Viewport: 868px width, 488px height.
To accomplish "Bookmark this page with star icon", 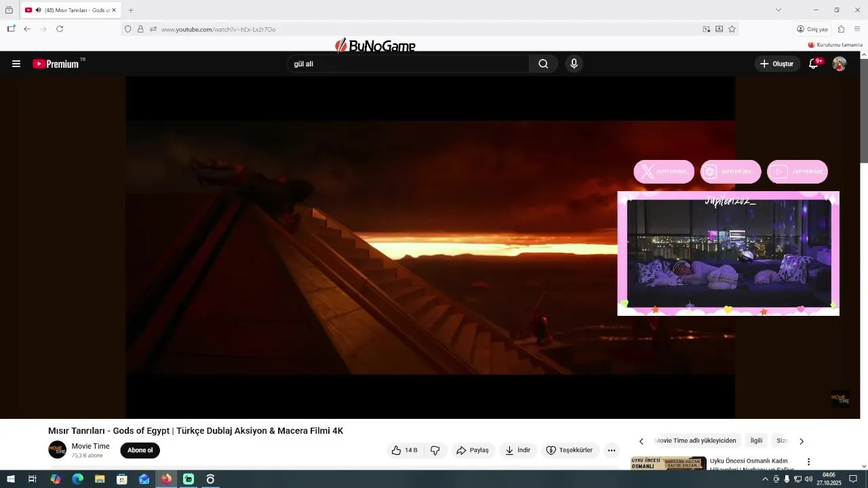I will tap(732, 29).
